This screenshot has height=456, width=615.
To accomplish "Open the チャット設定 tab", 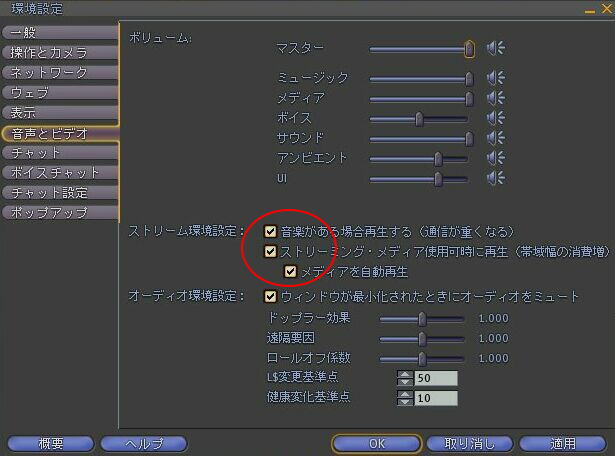I will click(60, 193).
